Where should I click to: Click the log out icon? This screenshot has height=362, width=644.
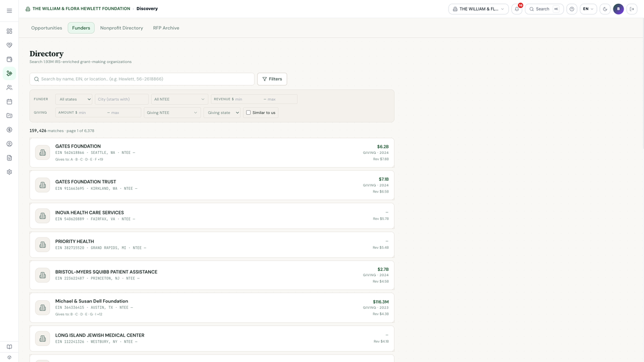(632, 9)
